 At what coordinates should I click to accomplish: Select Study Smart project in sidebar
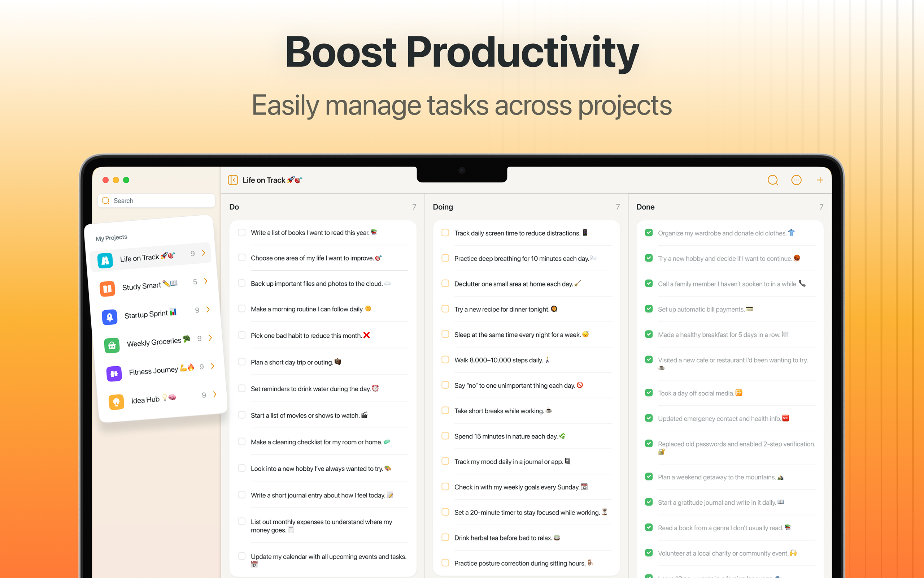153,285
